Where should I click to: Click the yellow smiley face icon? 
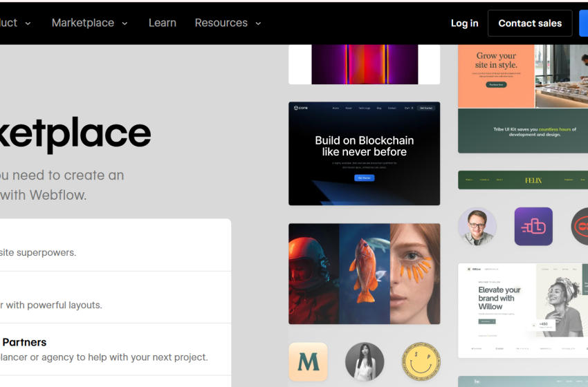click(x=421, y=361)
